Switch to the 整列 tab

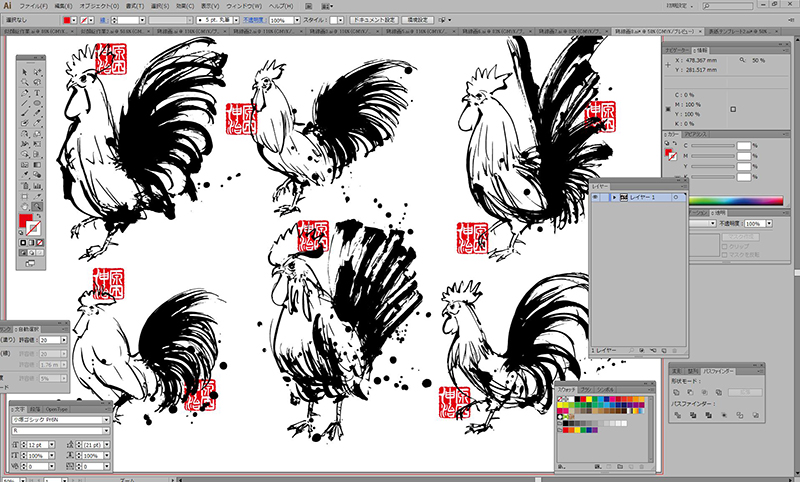(692, 371)
